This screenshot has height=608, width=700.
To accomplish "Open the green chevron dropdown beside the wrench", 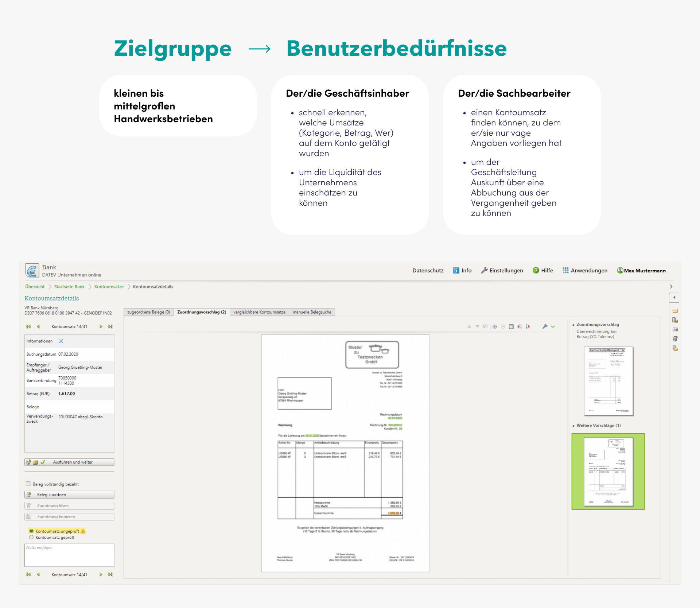I will coord(553,326).
